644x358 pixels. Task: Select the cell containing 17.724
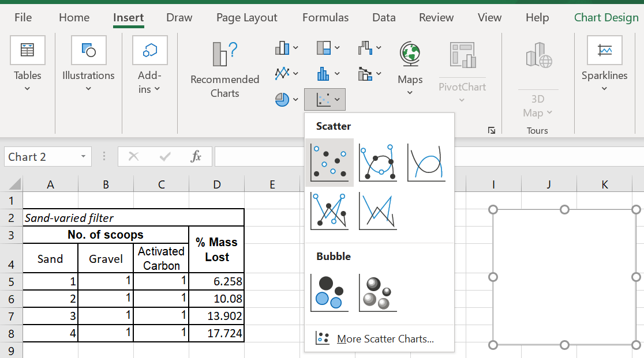coord(216,333)
